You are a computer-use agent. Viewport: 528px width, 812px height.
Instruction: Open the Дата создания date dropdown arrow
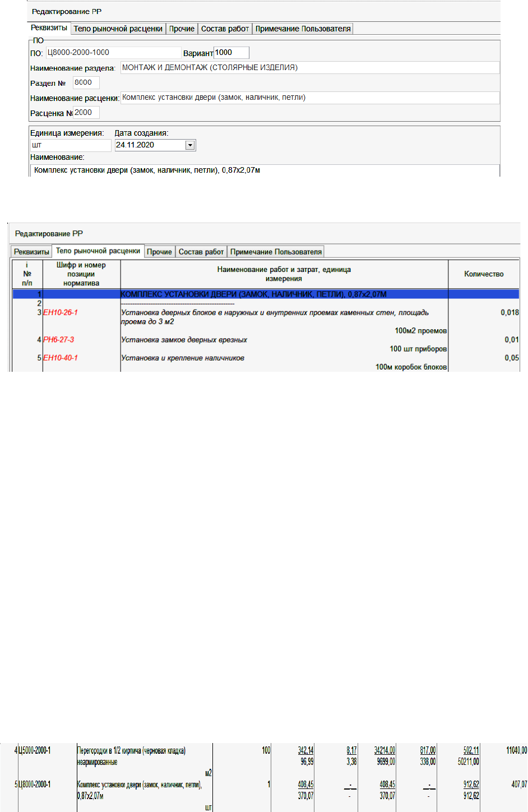pyautogui.click(x=190, y=145)
